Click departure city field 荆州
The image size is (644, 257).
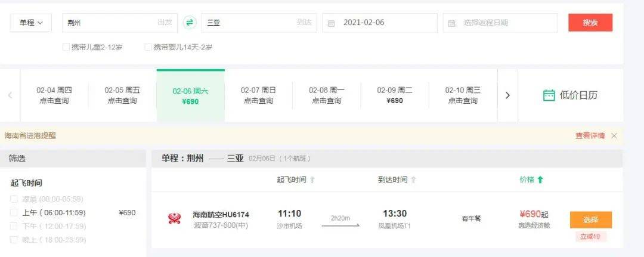[x=119, y=23]
